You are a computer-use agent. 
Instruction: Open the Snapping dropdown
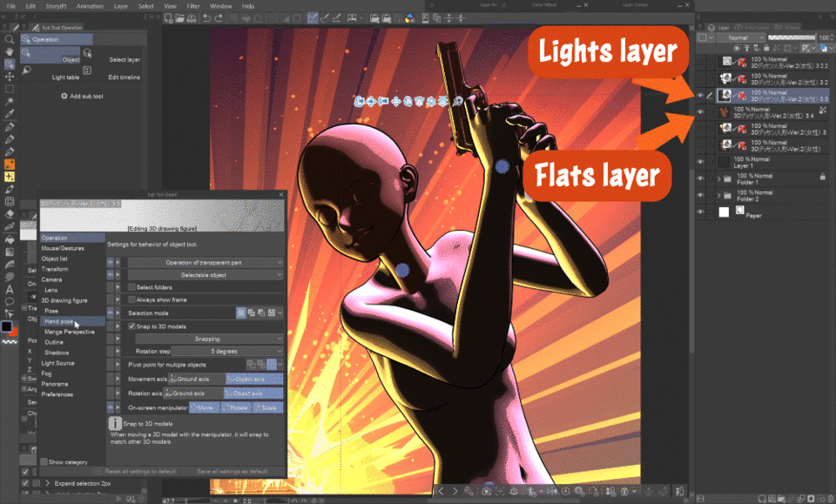(209, 339)
